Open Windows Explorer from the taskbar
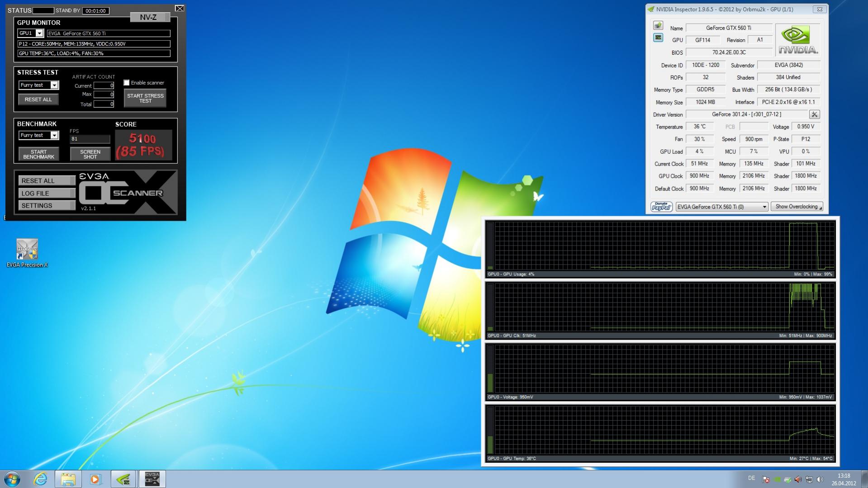The height and width of the screenshot is (488, 868). tap(68, 479)
